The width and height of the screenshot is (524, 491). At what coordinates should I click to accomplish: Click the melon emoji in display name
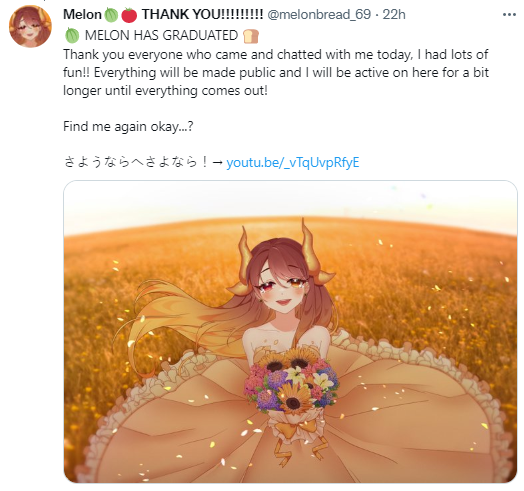111,15
